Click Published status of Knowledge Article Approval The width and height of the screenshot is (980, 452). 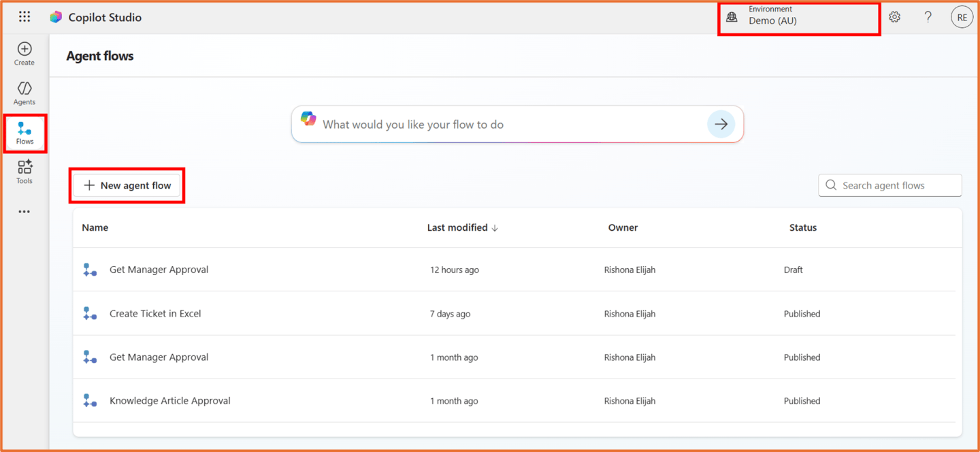tap(802, 401)
